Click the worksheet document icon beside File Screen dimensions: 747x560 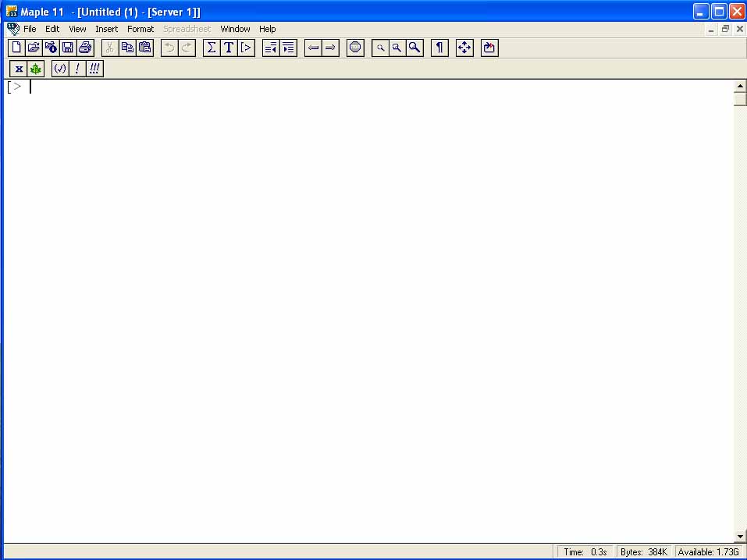13,29
